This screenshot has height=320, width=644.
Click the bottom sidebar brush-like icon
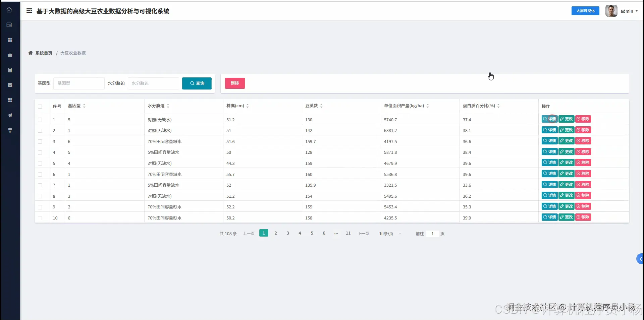pos(10,130)
